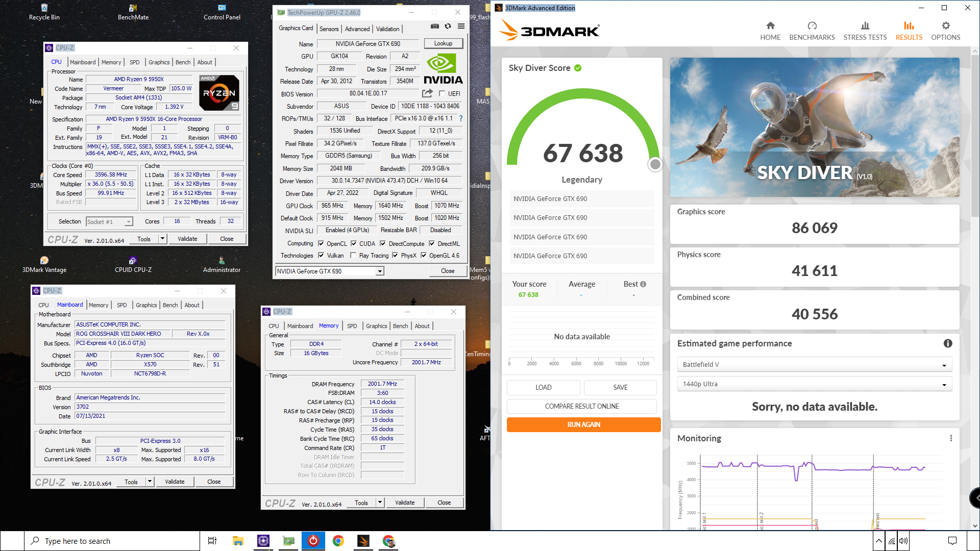The height and width of the screenshot is (551, 980).
Task: Expand Tools dropdown arrow in Mainboard window
Action: click(150, 482)
